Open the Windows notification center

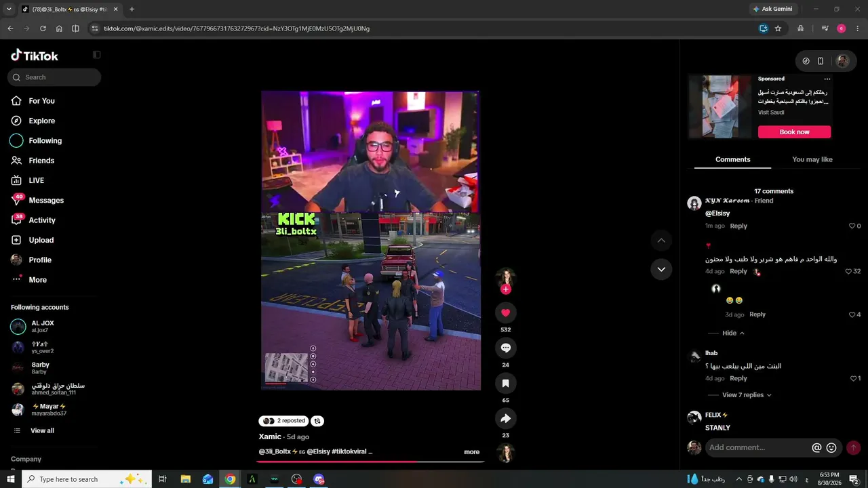(x=853, y=479)
